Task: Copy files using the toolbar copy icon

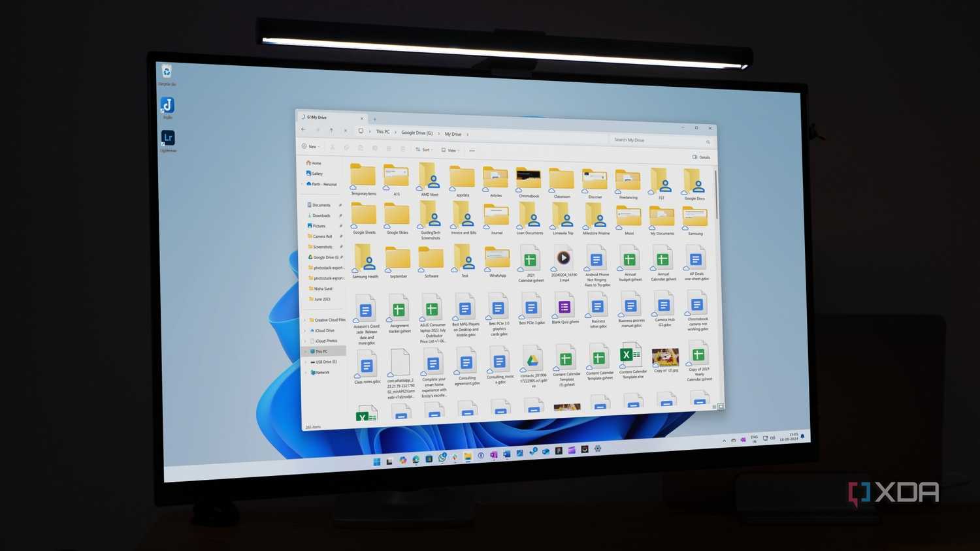Action: (x=347, y=148)
